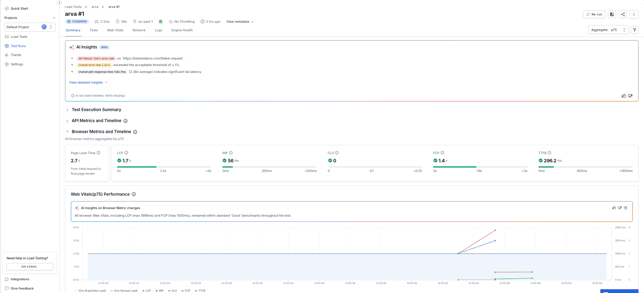Switch to the Logs tab
Viewport: 644px width, 293px height.
tap(158, 30)
